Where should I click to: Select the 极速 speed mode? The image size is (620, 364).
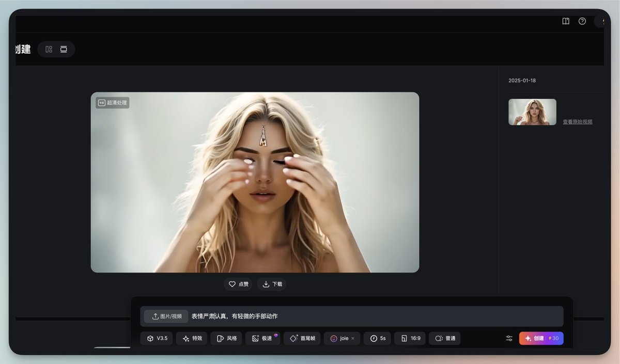click(262, 338)
